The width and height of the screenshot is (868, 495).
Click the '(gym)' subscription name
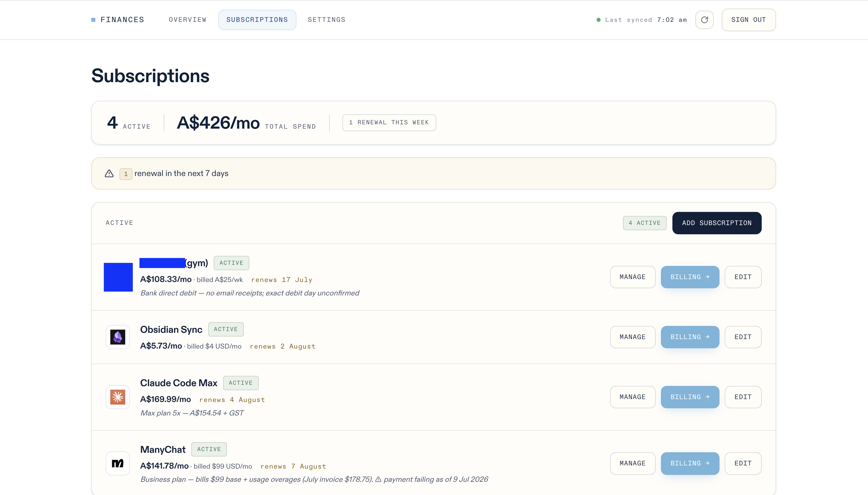coord(196,263)
